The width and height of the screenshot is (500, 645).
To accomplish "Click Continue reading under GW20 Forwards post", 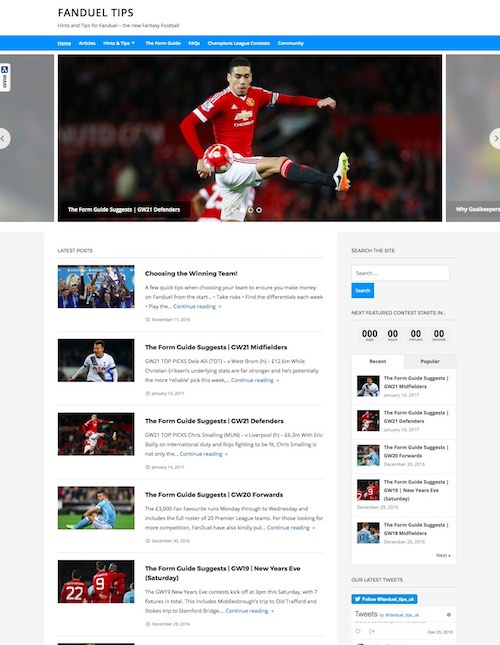I will (x=291, y=527).
